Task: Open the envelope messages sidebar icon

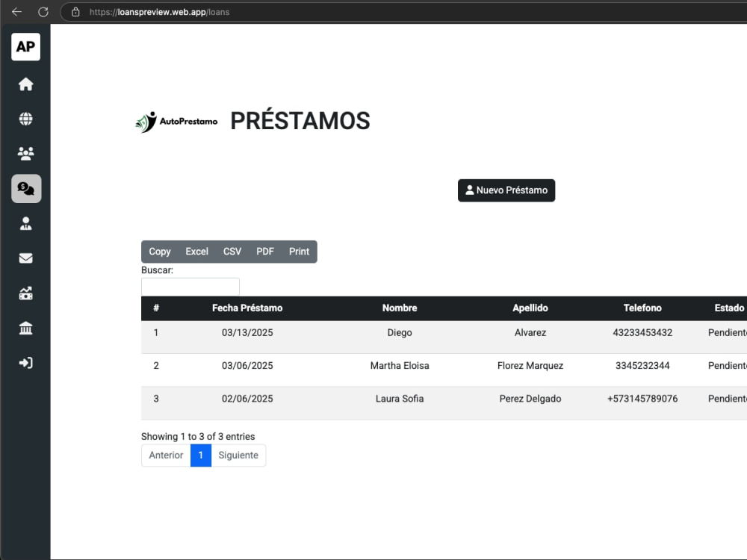Action: click(x=25, y=258)
